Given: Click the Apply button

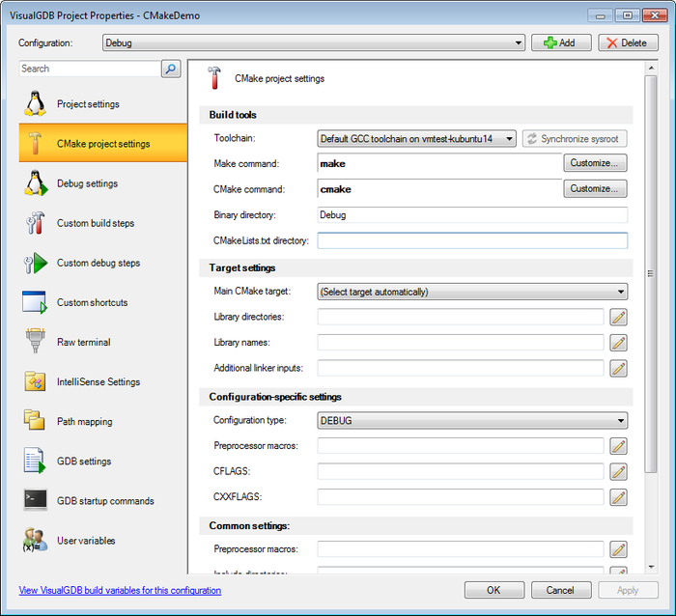Looking at the screenshot, I should coord(628,590).
